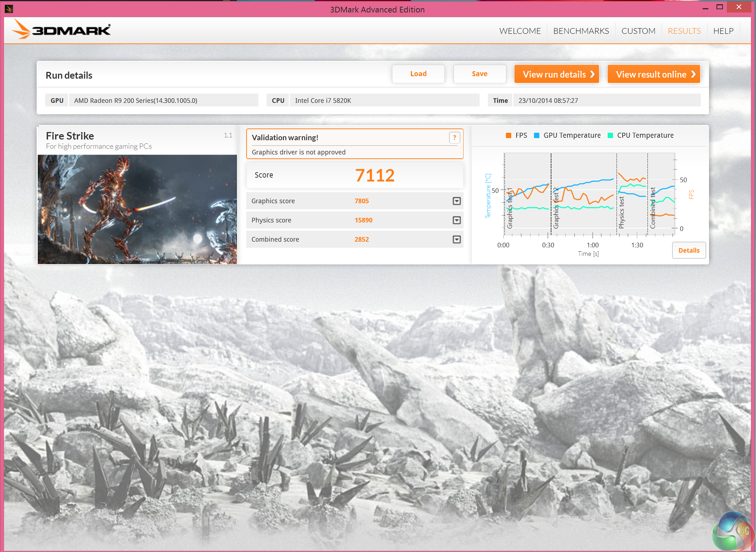Click the 3DMark logo in header
This screenshot has height=552, width=756.
point(62,30)
